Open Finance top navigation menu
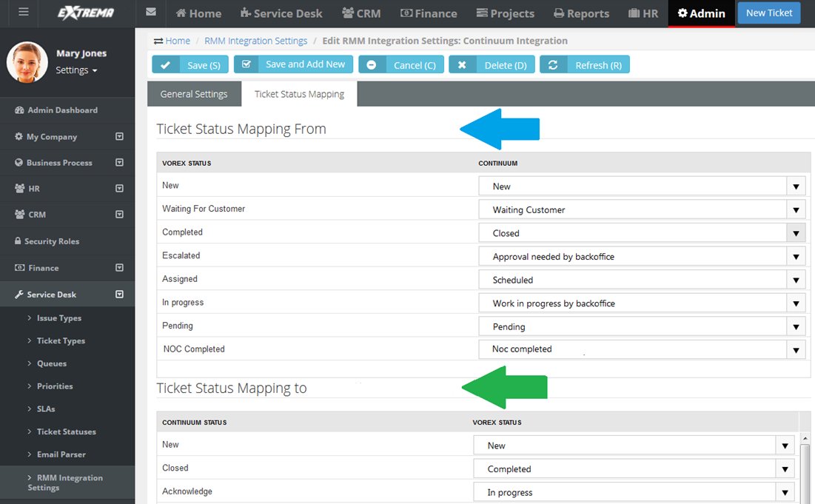The width and height of the screenshot is (815, 504). click(x=429, y=13)
